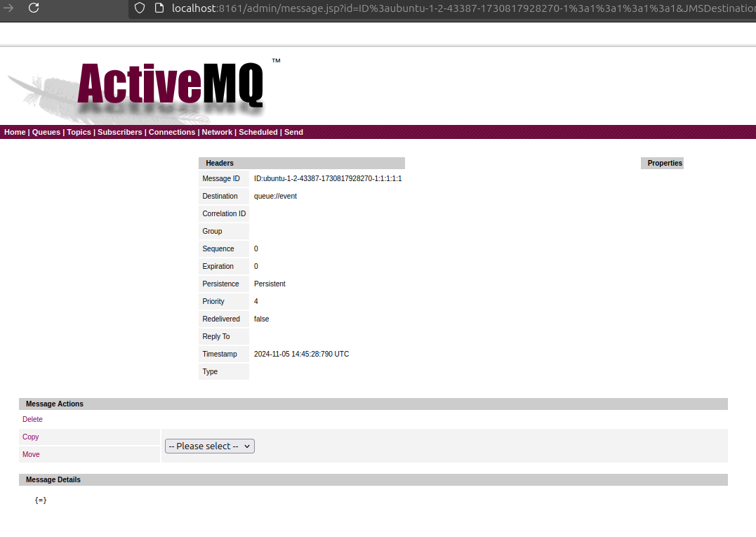Open the Subscribers page
The height and width of the screenshot is (537, 756).
120,132
